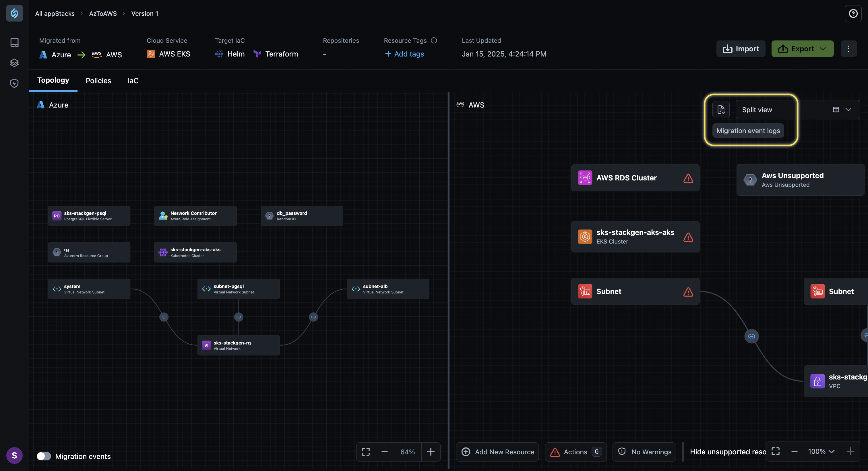Open the shield bolt icon in sidebar
This screenshot has height=471, width=868.
[x=14, y=83]
